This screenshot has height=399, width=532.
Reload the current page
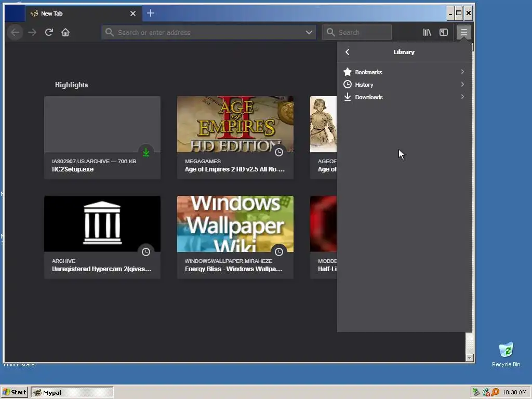[49, 32]
